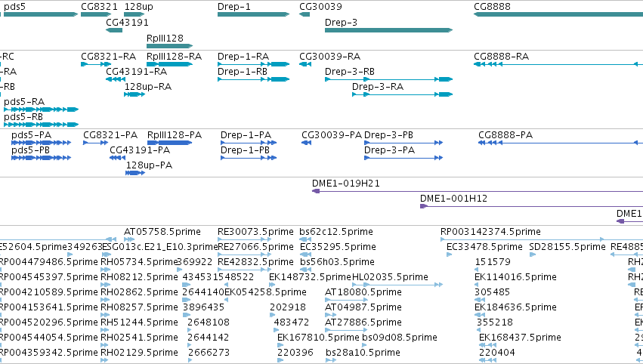The image size is (643, 364).
Task: Select the 128up-PA protein label
Action: click(x=149, y=165)
